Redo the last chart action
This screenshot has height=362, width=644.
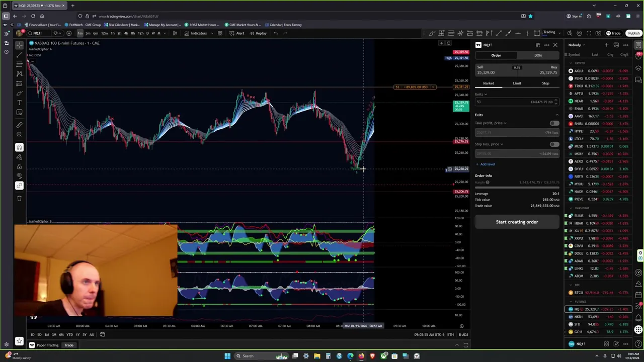pyautogui.click(x=285, y=33)
